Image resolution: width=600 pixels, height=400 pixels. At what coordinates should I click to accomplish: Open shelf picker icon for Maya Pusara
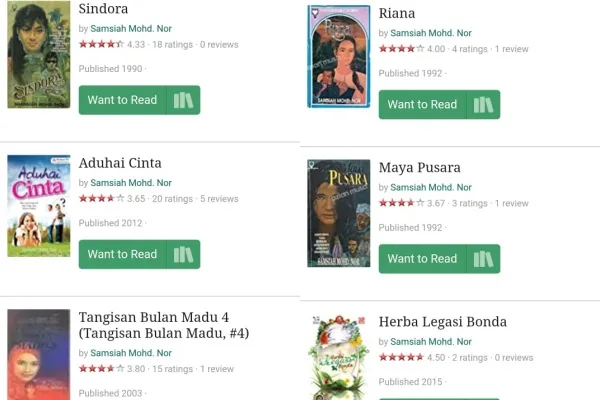[483, 259]
